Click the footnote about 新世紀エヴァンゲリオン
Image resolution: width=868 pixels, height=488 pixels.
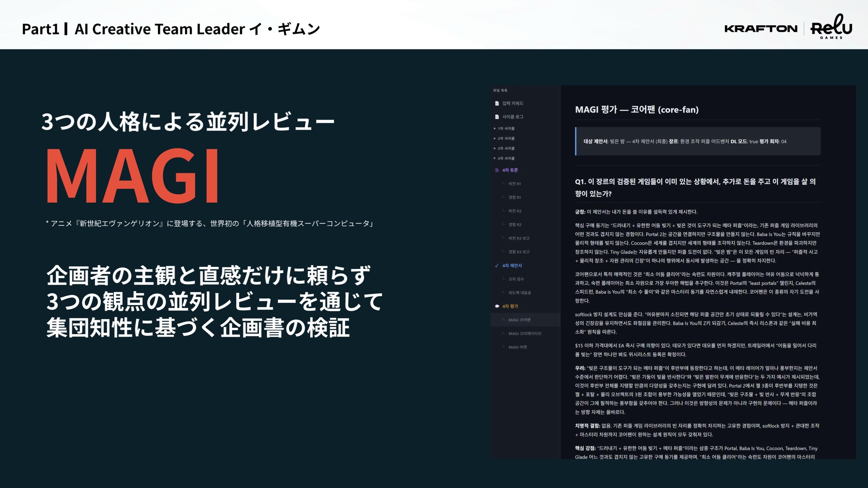[x=210, y=223]
